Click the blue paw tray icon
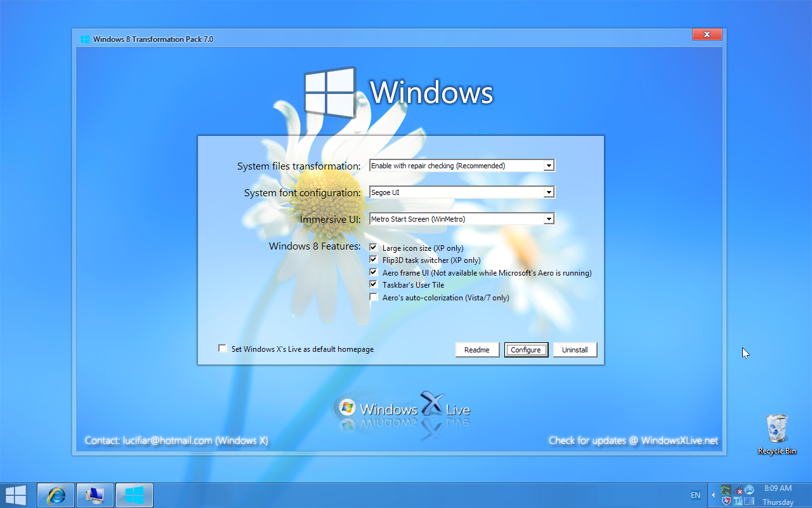Image resolution: width=812 pixels, height=508 pixels. 749,490
